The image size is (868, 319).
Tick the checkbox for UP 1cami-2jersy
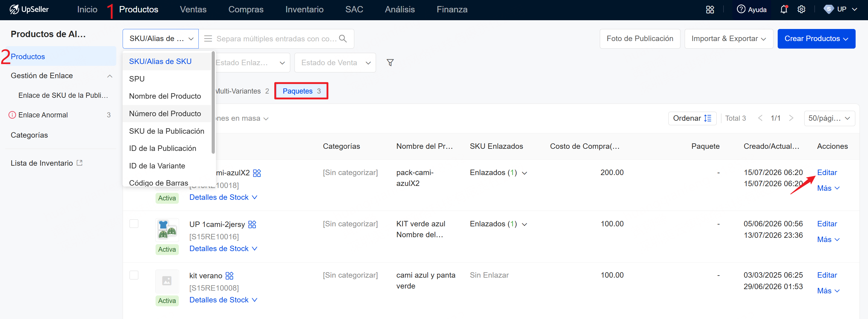[134, 224]
